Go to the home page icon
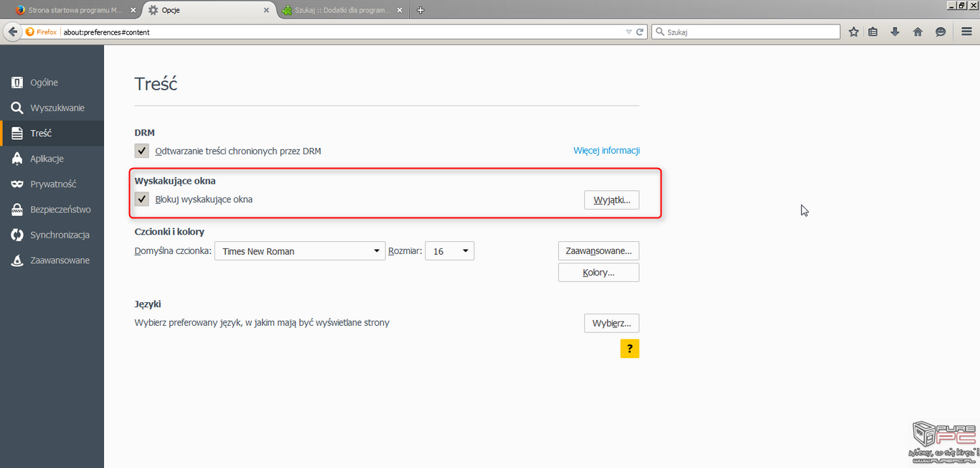Viewport: 980px width, 468px height. [918, 32]
